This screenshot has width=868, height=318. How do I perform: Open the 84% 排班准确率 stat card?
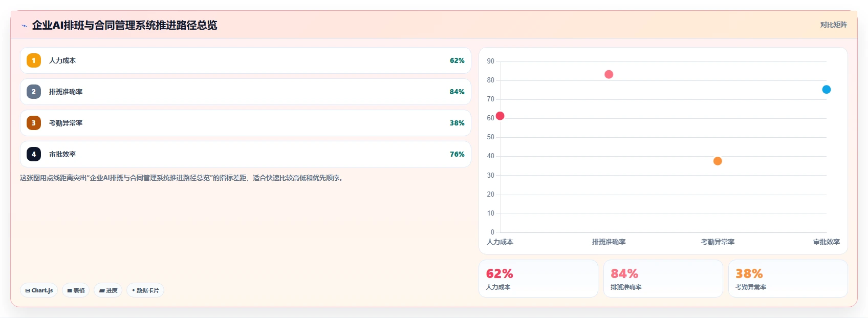[663, 279]
